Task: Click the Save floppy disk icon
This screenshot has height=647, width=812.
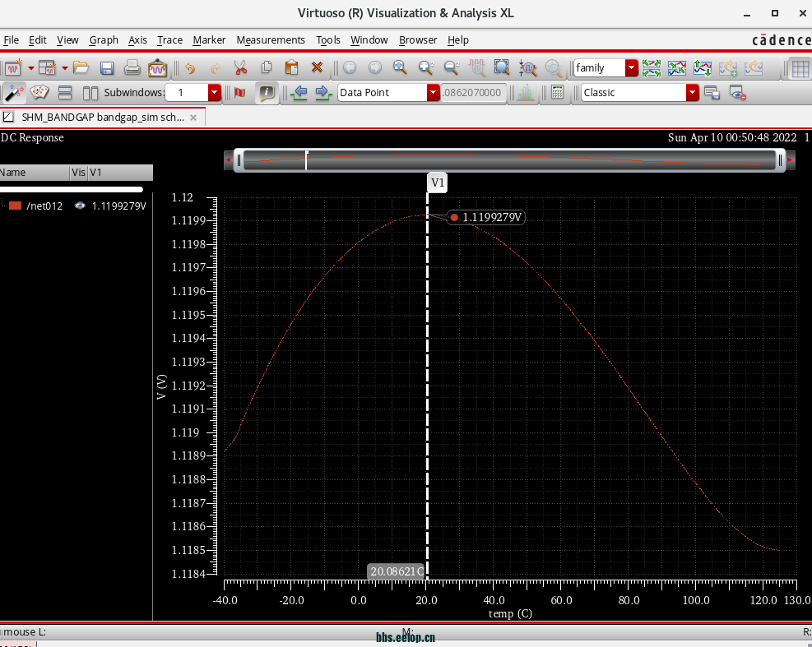Action: (107, 68)
